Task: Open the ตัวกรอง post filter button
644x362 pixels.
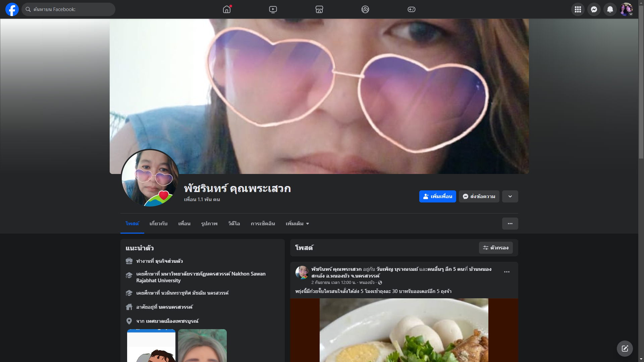Action: pos(495,248)
